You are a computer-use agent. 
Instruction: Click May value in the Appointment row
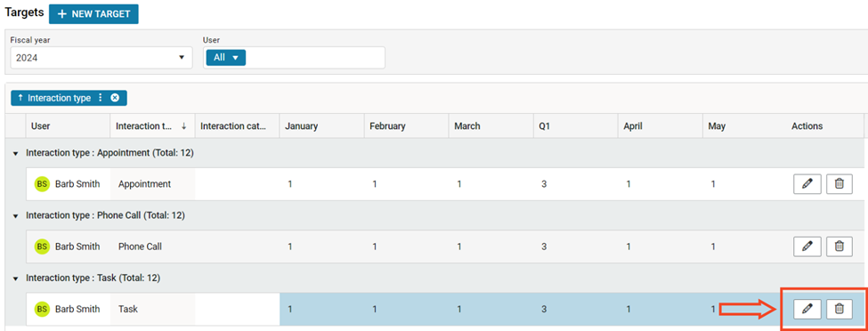[714, 184]
